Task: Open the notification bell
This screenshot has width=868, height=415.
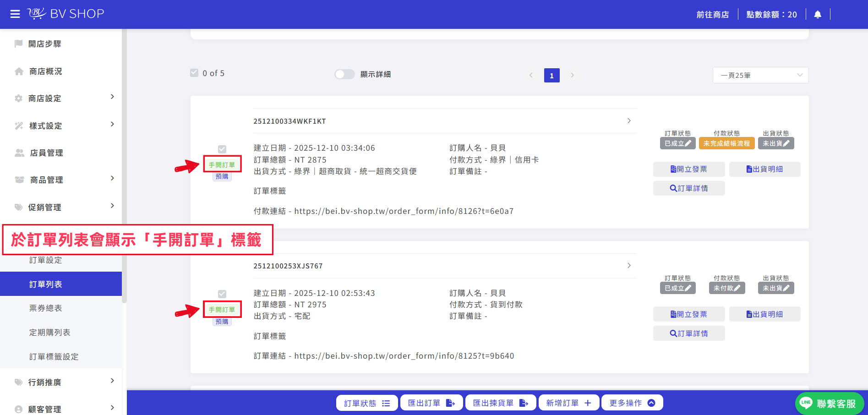Action: (x=818, y=14)
